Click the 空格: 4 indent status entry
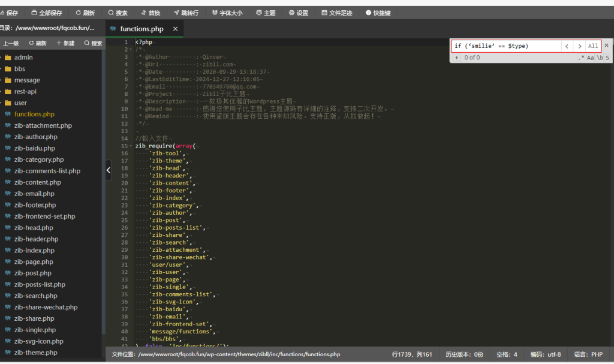 507,354
